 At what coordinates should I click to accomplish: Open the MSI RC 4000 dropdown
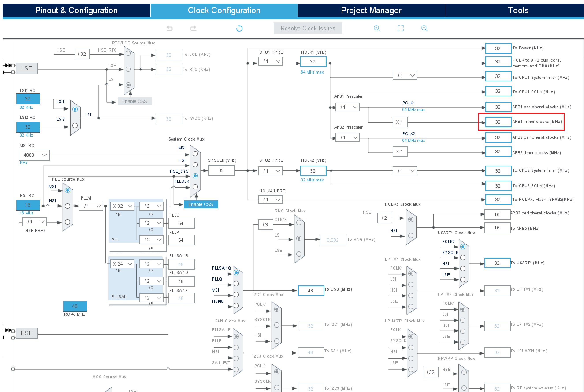(x=35, y=155)
